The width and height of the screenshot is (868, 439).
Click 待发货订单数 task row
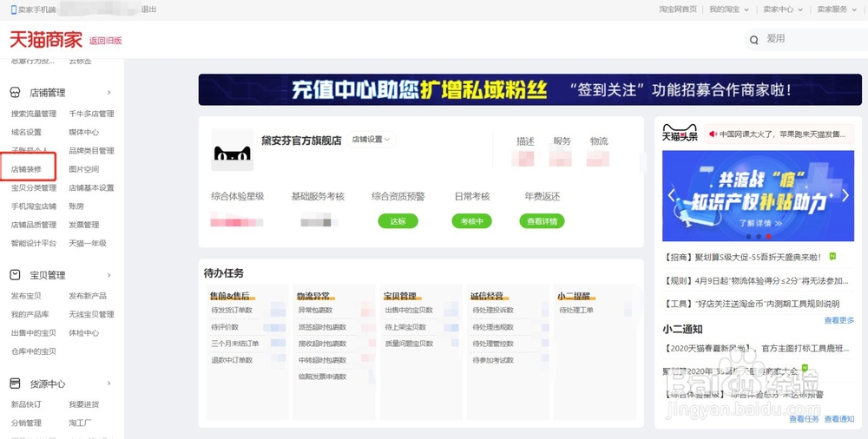point(232,310)
